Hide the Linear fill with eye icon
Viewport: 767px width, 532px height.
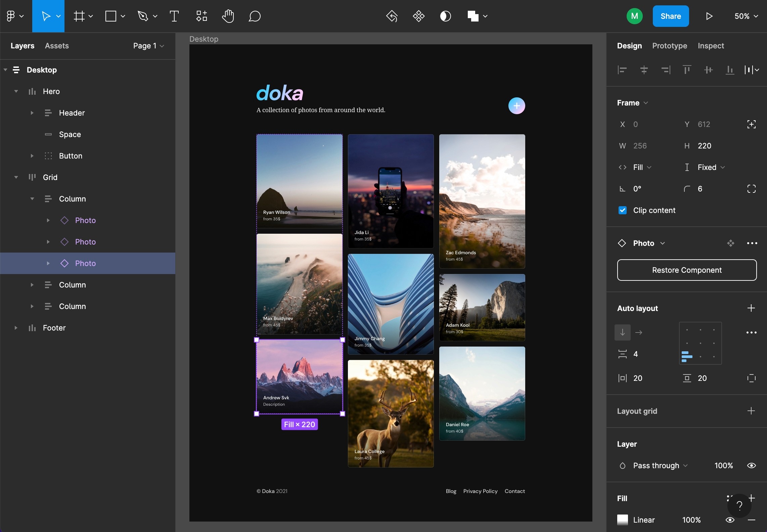coord(730,520)
